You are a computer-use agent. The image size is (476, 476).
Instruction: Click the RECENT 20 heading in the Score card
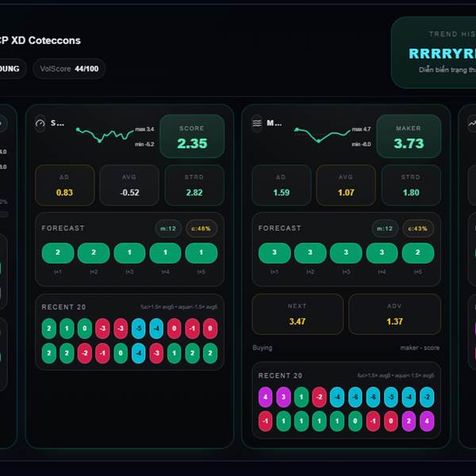63,307
